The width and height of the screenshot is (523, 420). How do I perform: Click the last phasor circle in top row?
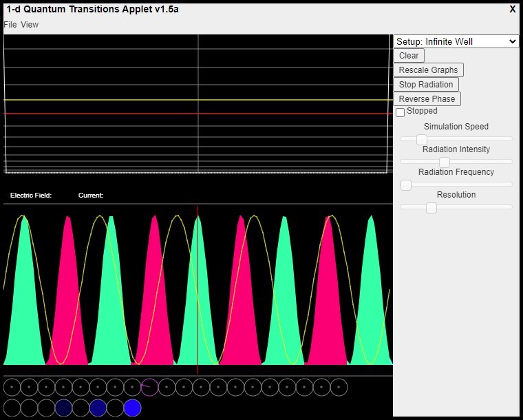339,388
